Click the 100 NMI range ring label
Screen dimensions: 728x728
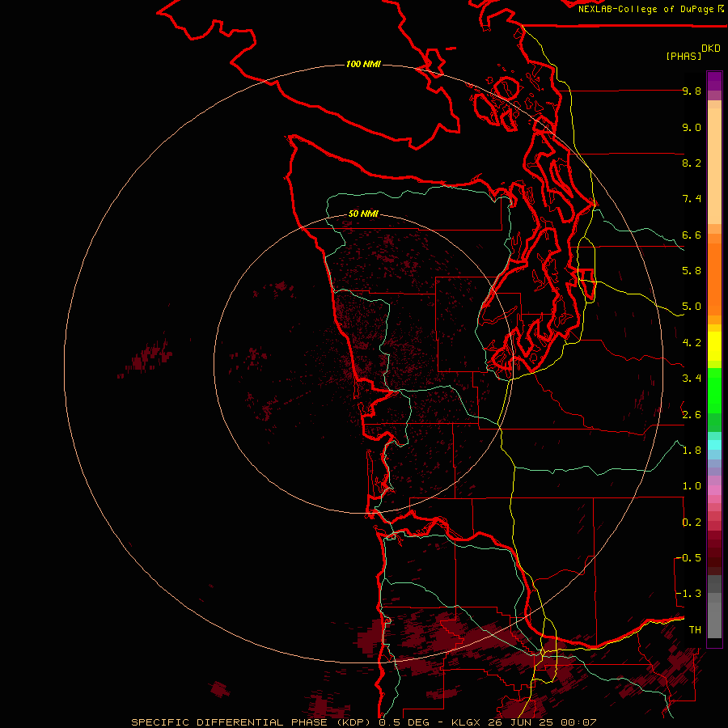point(363,64)
